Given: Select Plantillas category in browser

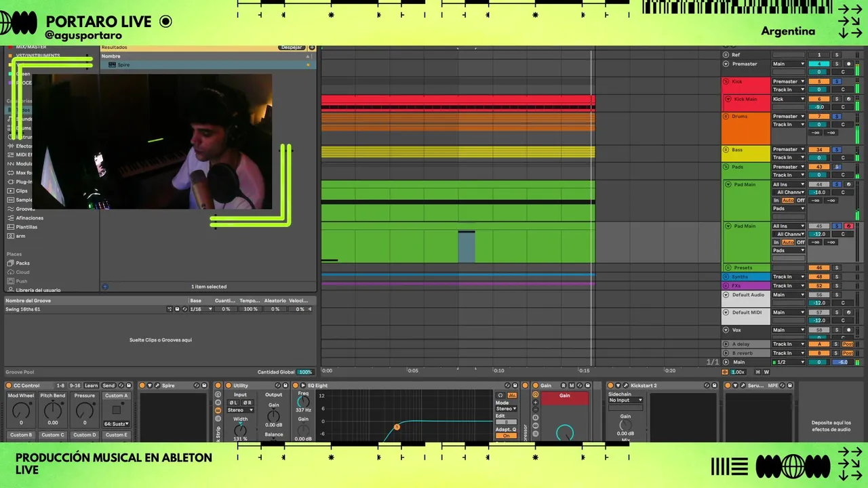Looking at the screenshot, I should (26, 227).
